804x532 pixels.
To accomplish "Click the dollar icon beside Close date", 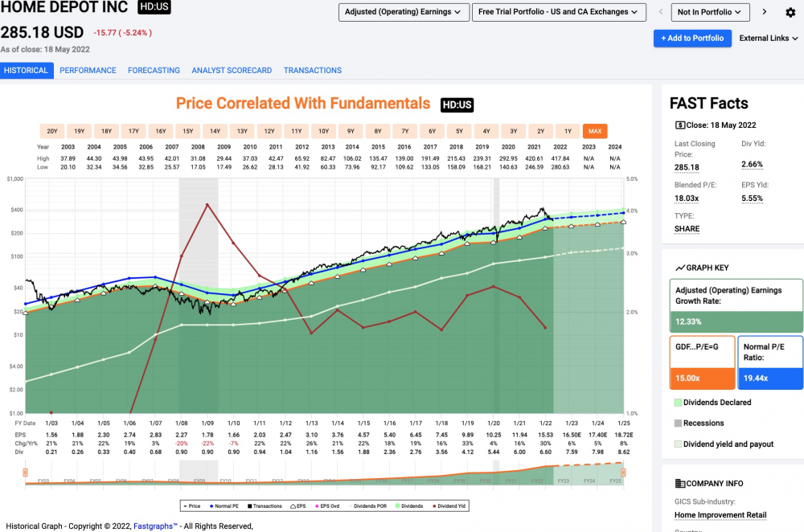I will click(x=680, y=125).
